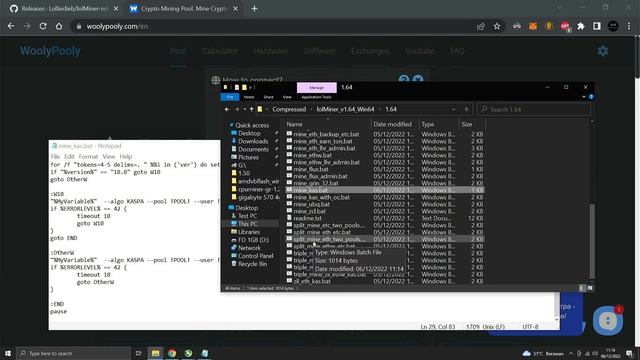Click the Search 1.64 box
Viewport: 640px width, 360px height.
534,109
